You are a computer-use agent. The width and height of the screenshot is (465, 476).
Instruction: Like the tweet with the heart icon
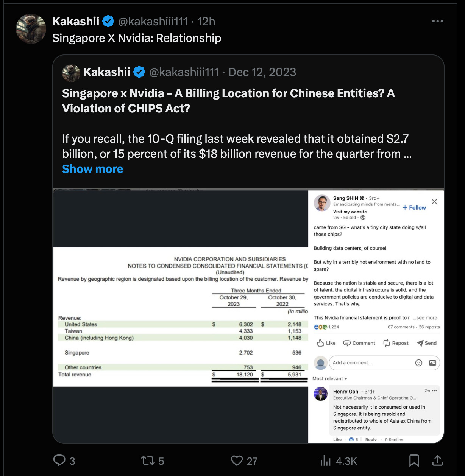(x=237, y=460)
